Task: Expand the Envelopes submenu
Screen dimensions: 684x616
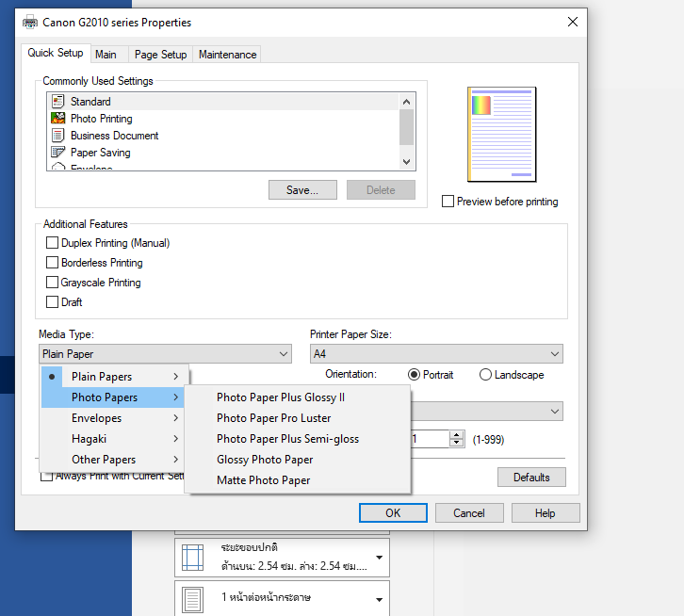Action: click(x=113, y=418)
